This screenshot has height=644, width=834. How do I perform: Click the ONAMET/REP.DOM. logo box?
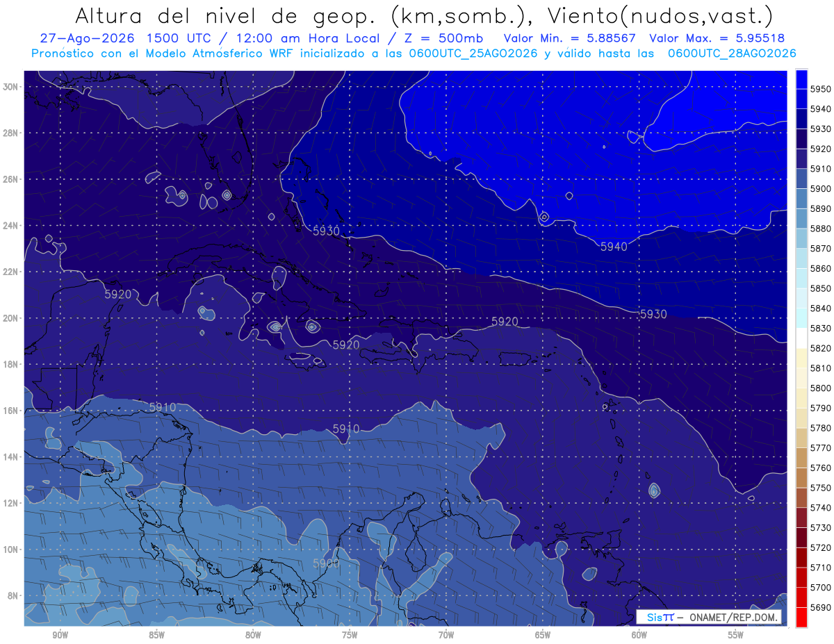pyautogui.click(x=709, y=617)
